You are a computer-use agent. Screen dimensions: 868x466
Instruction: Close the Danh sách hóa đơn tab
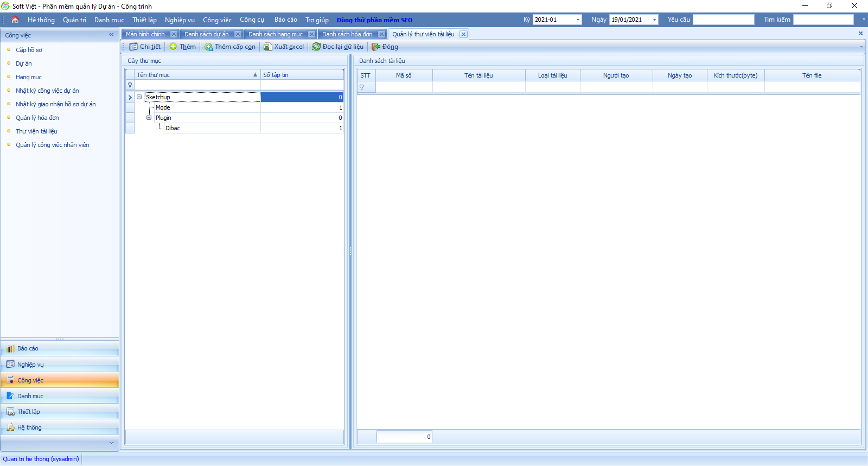coord(381,34)
